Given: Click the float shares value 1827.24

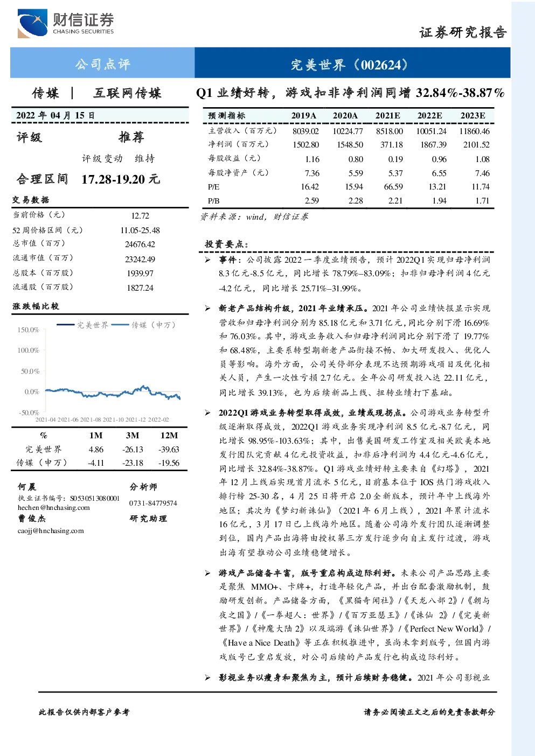Looking at the screenshot, I should tap(140, 288).
